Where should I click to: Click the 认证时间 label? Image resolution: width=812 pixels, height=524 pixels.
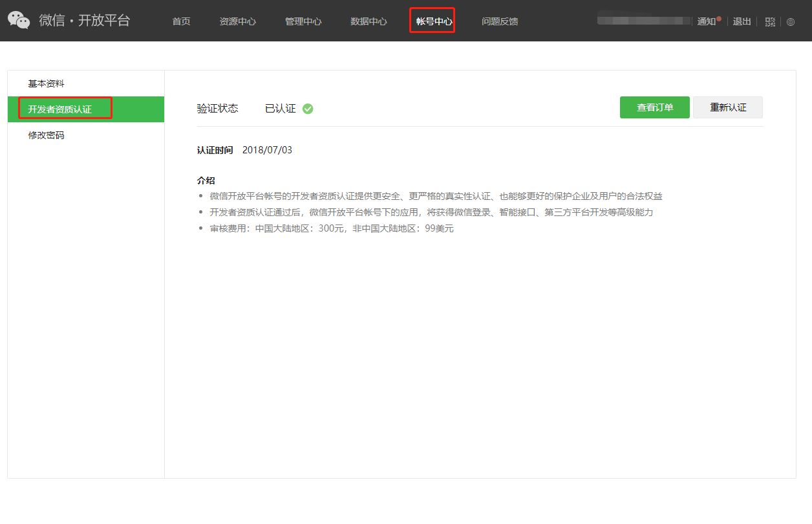[x=215, y=150]
